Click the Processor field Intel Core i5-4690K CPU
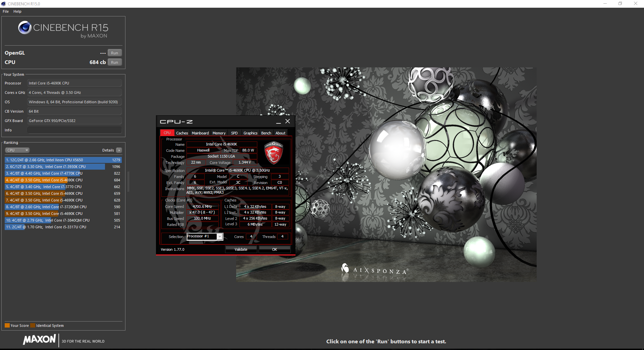644x350 pixels. 74,83
